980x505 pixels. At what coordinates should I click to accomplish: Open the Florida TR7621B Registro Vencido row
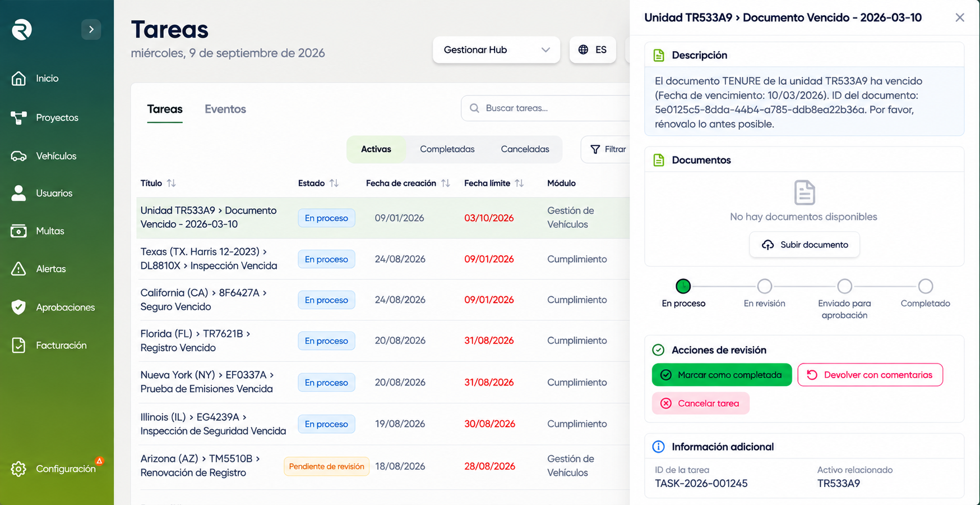pyautogui.click(x=383, y=341)
